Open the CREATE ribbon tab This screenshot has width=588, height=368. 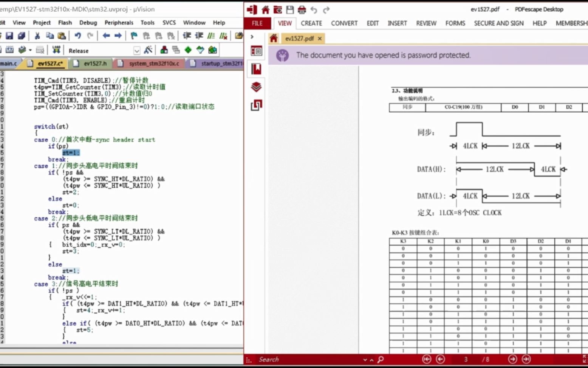pos(311,23)
